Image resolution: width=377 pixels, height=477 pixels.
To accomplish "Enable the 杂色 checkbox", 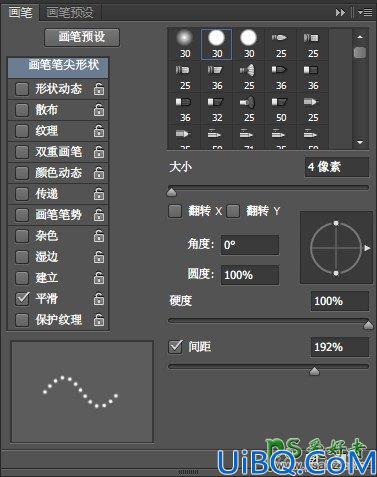I will (22, 236).
